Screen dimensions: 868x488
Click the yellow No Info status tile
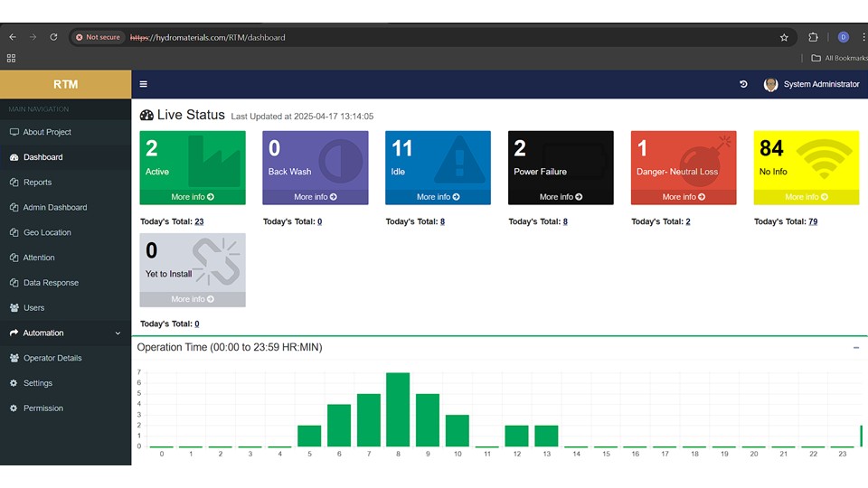tap(806, 160)
